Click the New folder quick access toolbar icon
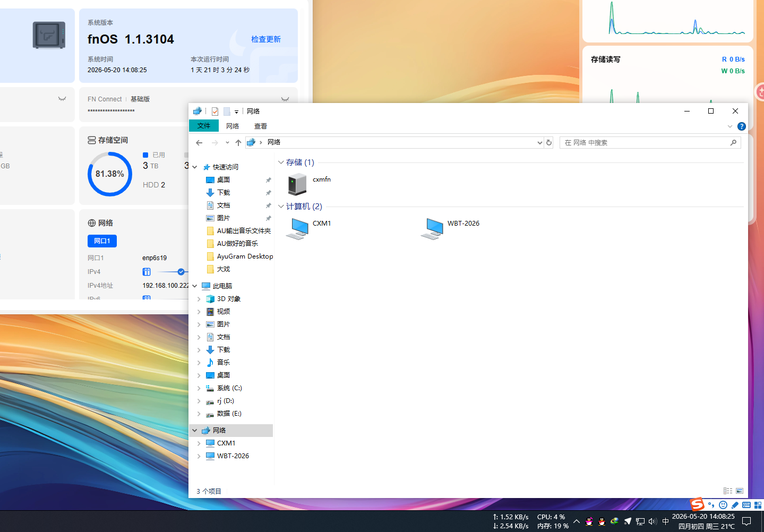Screen dimensions: 764x532 pyautogui.click(x=227, y=111)
